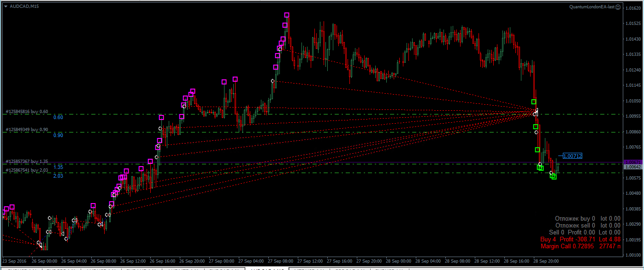
Task: Click the 1.00195 value on the price scale
Action: [633, 240]
